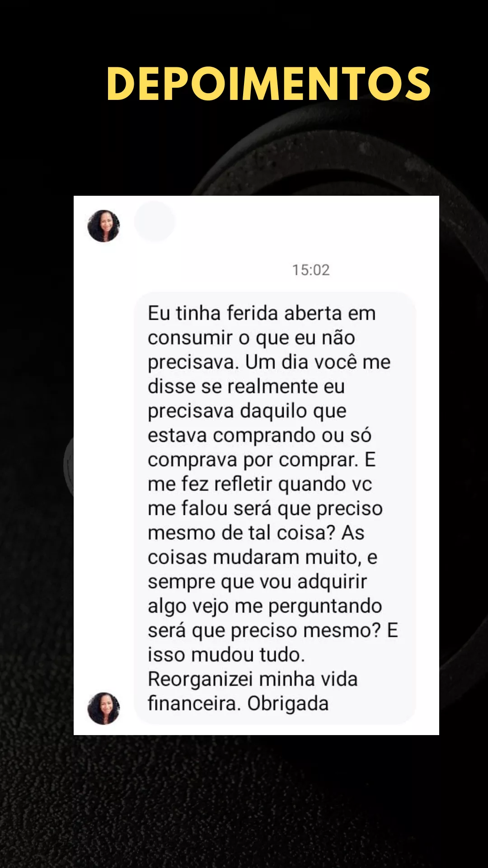Select the closing words 'financeira. Obrigada'
Screen dimensions: 488x868
(238, 704)
